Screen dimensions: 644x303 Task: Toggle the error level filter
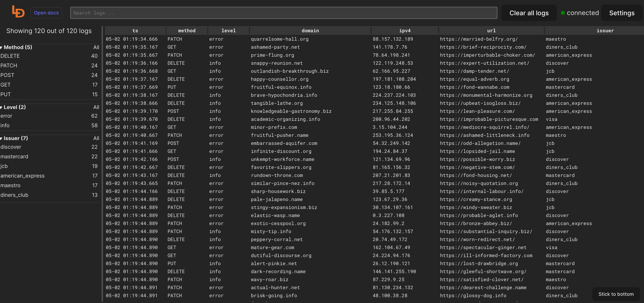coord(6,116)
